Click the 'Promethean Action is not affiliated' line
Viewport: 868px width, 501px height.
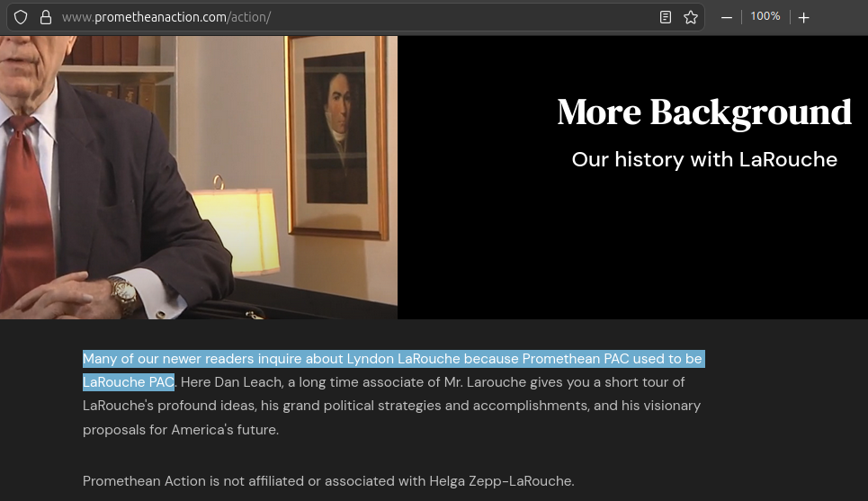point(328,481)
